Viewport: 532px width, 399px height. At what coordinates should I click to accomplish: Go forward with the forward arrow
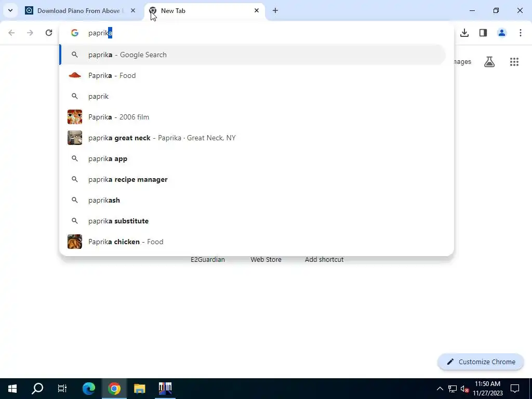30,33
